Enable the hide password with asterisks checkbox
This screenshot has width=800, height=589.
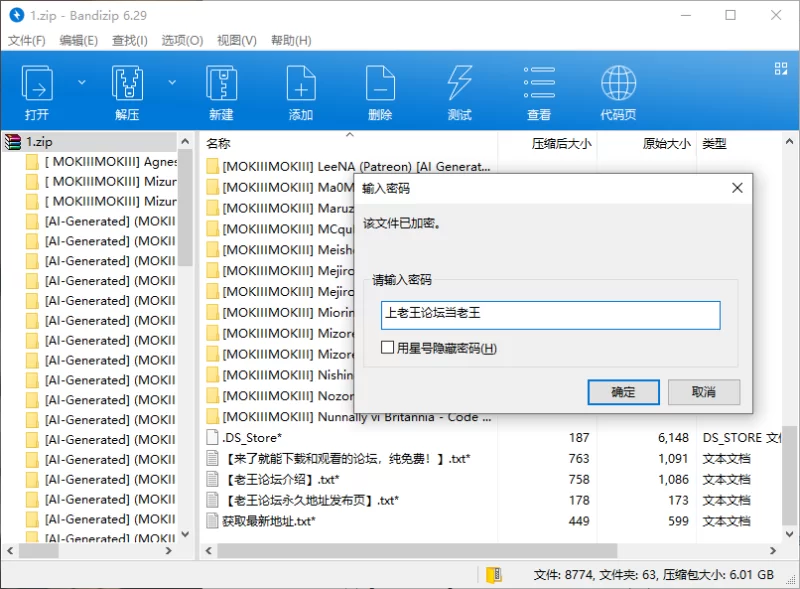388,348
